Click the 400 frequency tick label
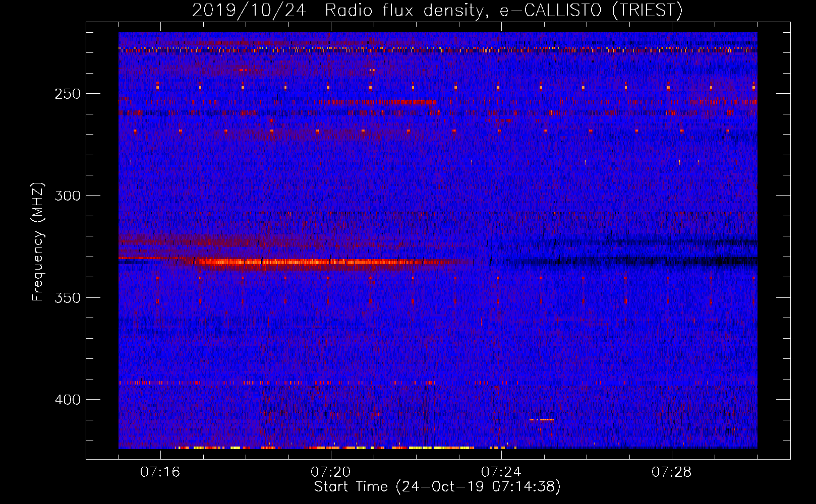 click(x=68, y=400)
